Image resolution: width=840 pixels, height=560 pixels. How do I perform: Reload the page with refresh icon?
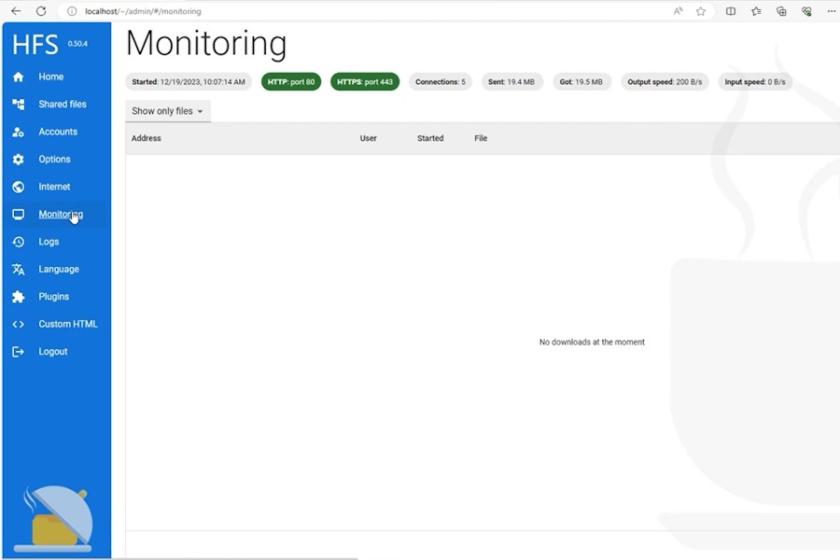pyautogui.click(x=41, y=11)
